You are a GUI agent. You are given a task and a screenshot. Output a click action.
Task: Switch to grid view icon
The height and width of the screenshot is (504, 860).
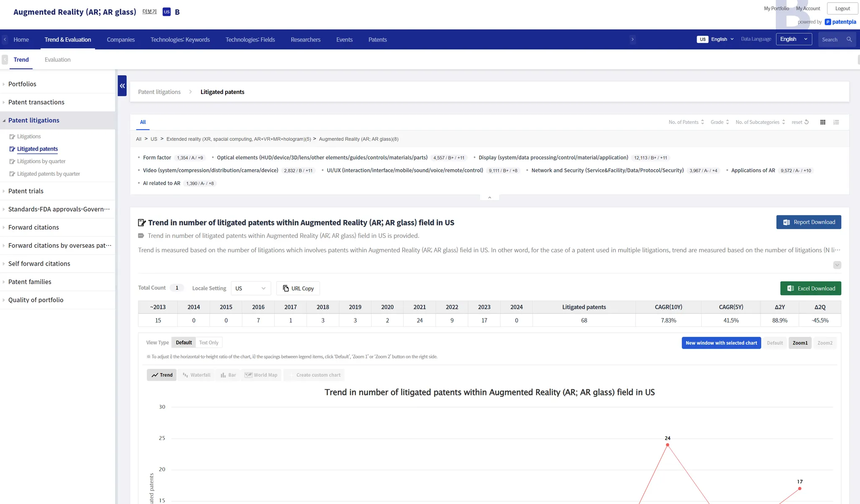(x=823, y=122)
